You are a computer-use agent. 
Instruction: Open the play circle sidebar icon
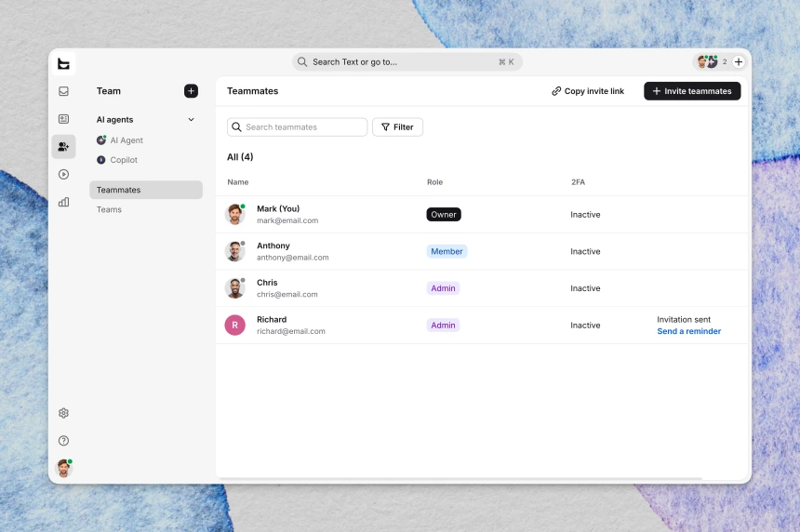tap(64, 175)
